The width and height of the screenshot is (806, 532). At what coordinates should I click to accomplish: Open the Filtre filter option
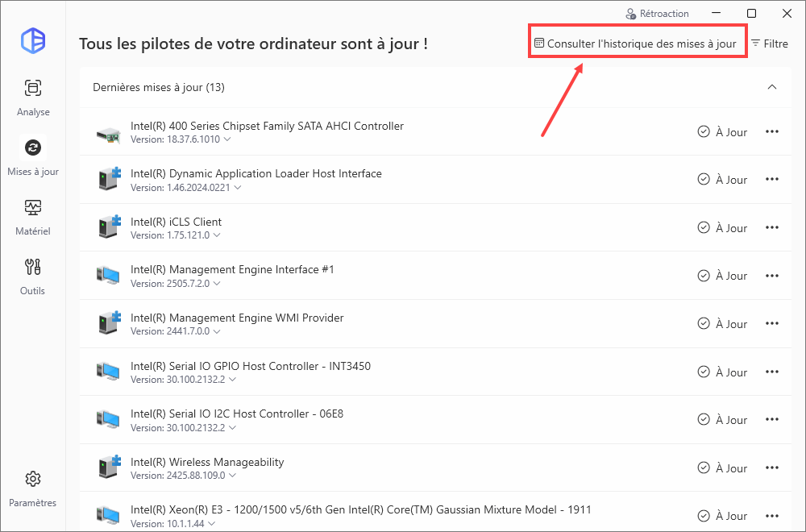(x=770, y=44)
